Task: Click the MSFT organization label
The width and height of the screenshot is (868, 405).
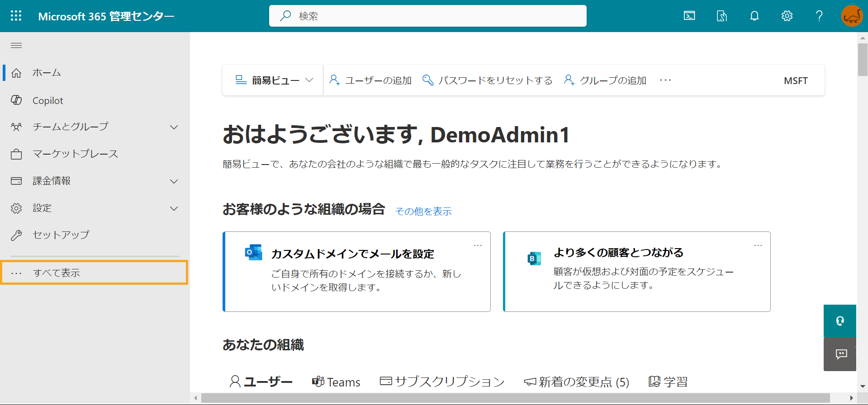Action: tap(796, 80)
